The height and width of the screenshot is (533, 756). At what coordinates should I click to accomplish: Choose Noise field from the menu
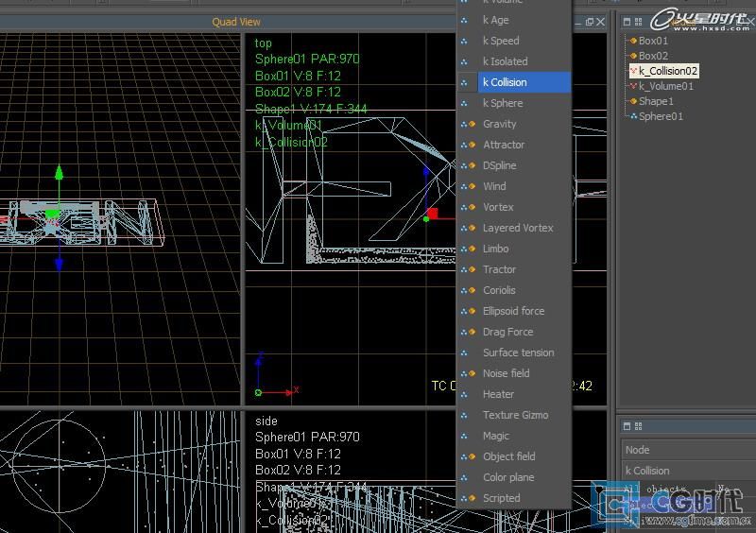click(x=514, y=373)
